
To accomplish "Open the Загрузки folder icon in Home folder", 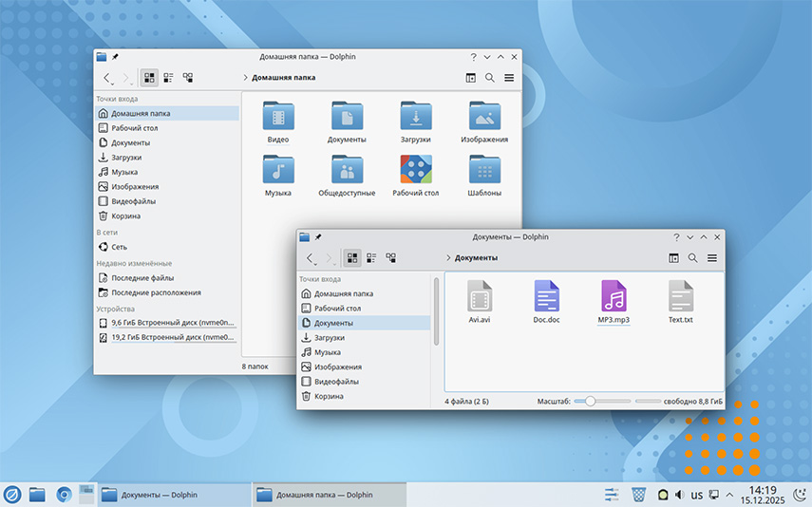I will coord(415,117).
